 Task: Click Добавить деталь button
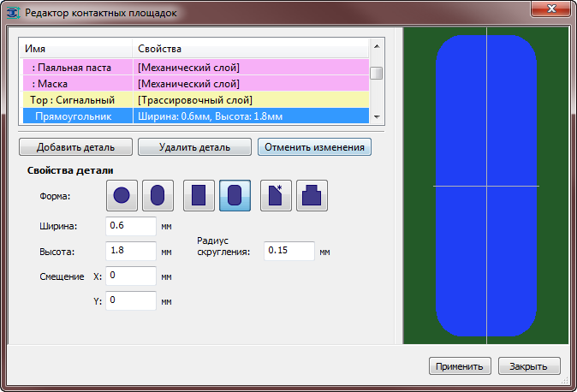(x=75, y=147)
